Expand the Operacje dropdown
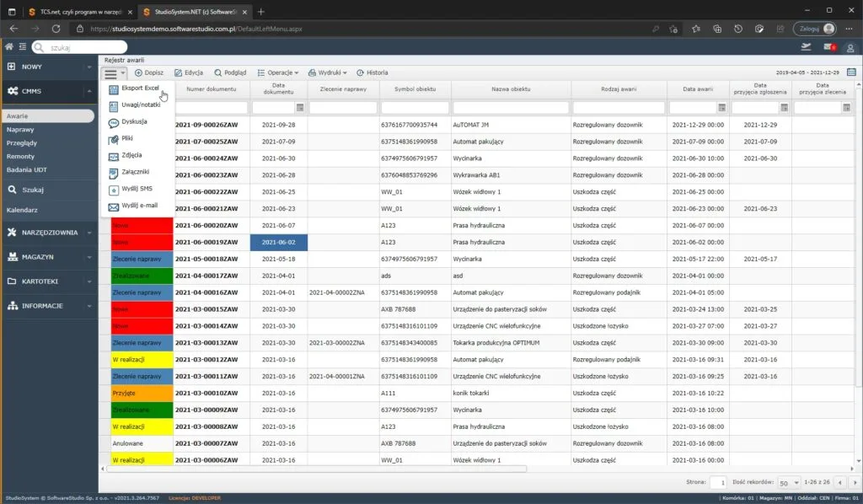This screenshot has width=863, height=504. tap(278, 72)
